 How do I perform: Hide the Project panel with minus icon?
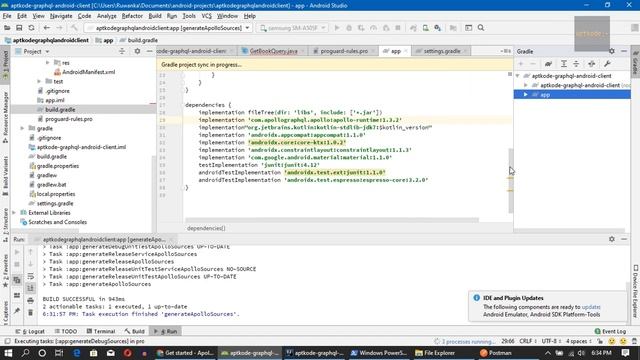click(149, 51)
